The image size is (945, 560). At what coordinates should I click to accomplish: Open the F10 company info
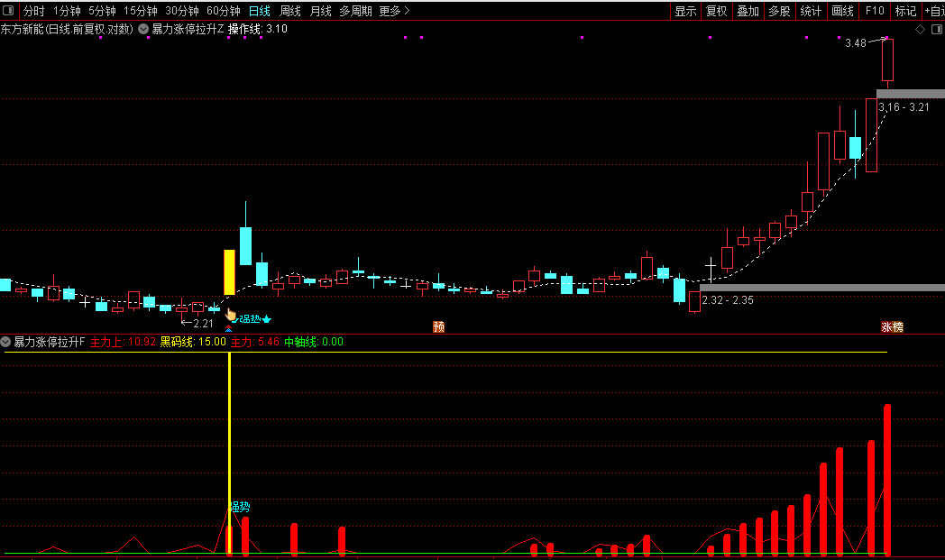coord(875,11)
